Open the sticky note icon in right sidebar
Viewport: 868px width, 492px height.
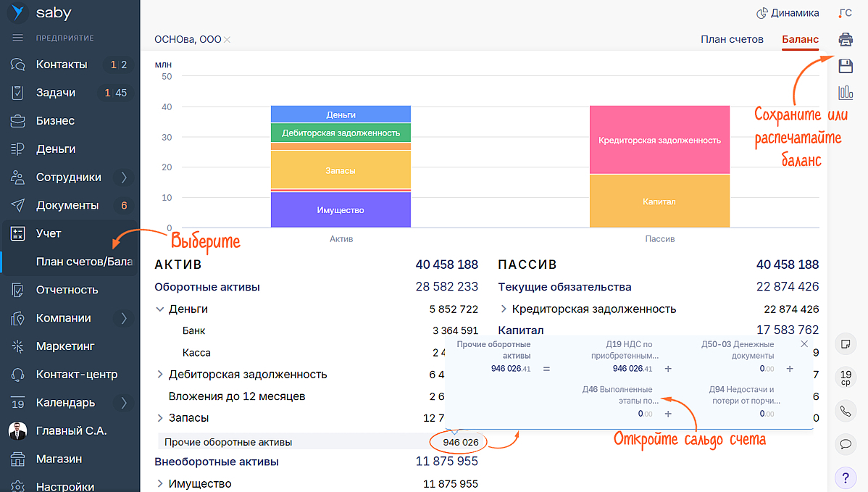click(845, 343)
